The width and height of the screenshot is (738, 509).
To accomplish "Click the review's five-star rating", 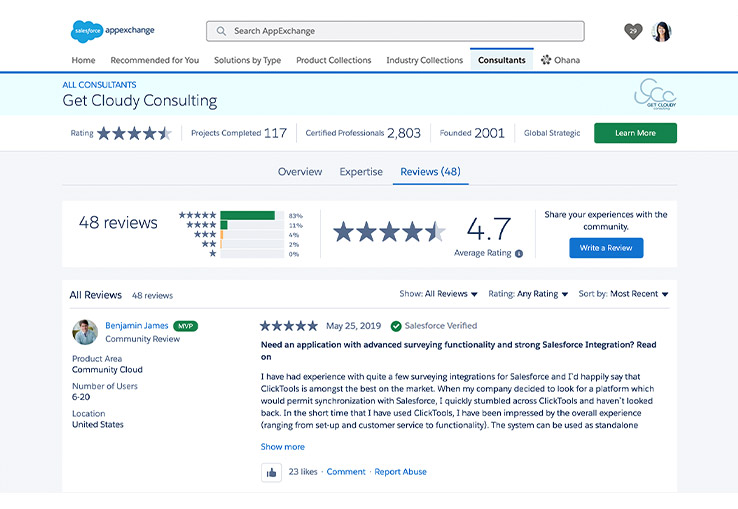I will pyautogui.click(x=289, y=326).
